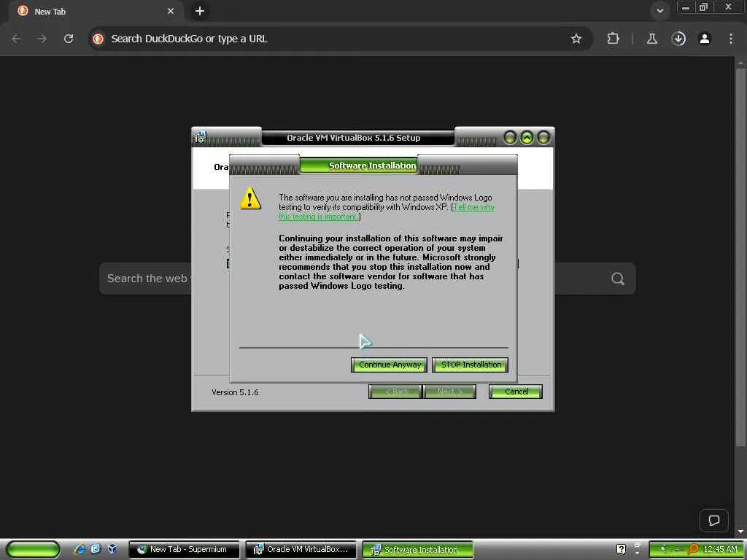Viewport: 747px width, 560px height.
Task: Bookmark this tab with the star icon
Action: pos(576,39)
